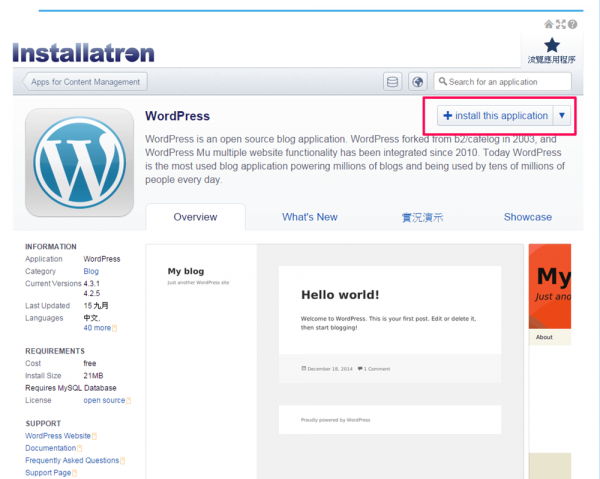Go back to Apps for Content Management

tap(85, 82)
